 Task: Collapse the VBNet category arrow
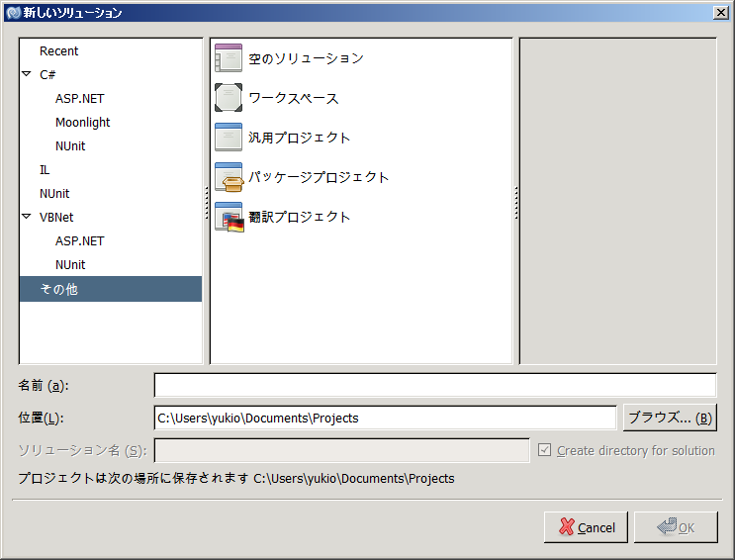(27, 217)
